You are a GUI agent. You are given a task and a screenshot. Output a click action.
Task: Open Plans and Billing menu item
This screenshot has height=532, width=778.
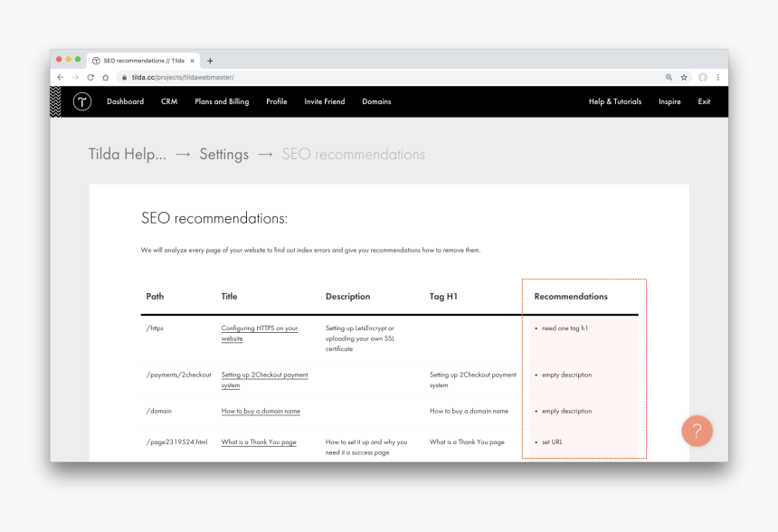click(222, 101)
